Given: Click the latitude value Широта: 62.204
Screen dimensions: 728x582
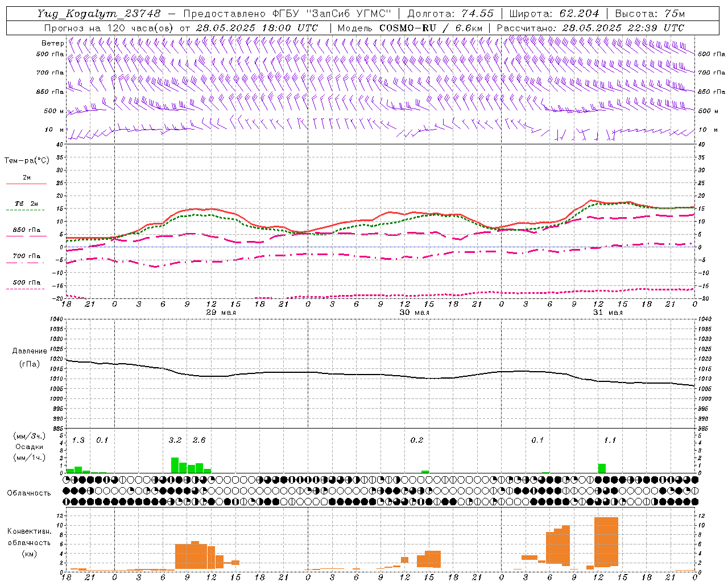Looking at the screenshot, I should (555, 14).
